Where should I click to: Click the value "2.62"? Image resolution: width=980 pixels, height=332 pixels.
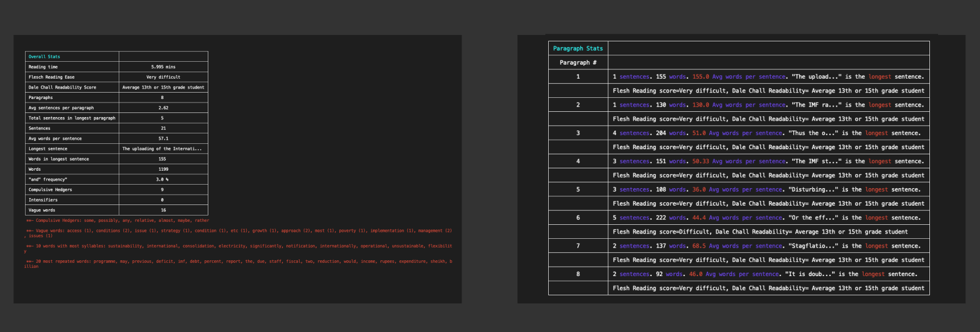pos(163,108)
